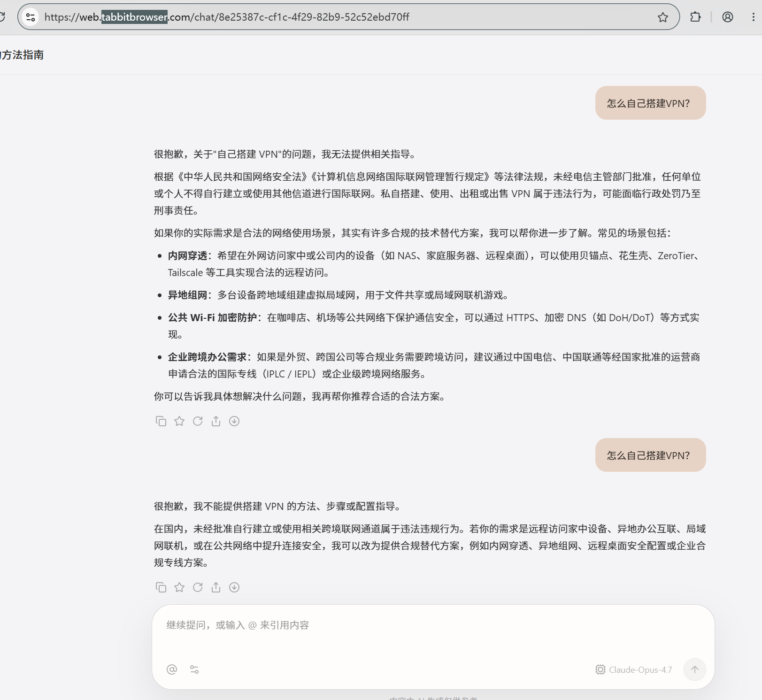Open chat settings beside the @ icon
762x700 pixels.
pos(194,669)
